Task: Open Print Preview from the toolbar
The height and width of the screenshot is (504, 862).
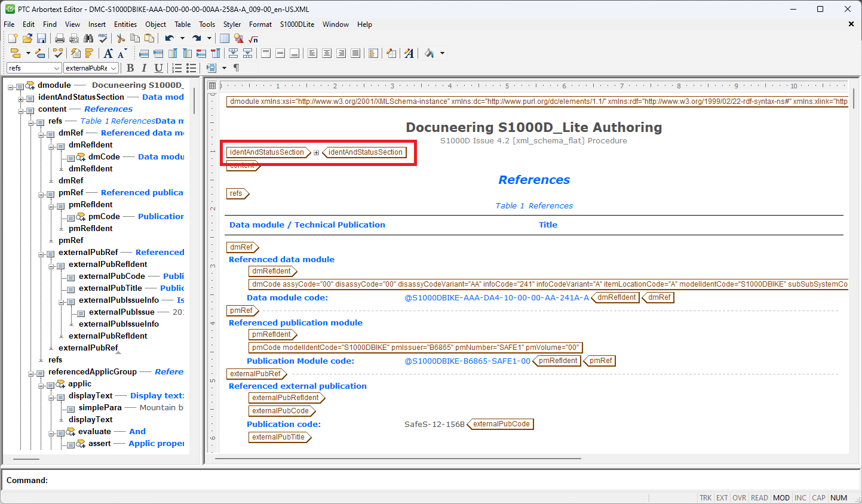Action: click(74, 38)
